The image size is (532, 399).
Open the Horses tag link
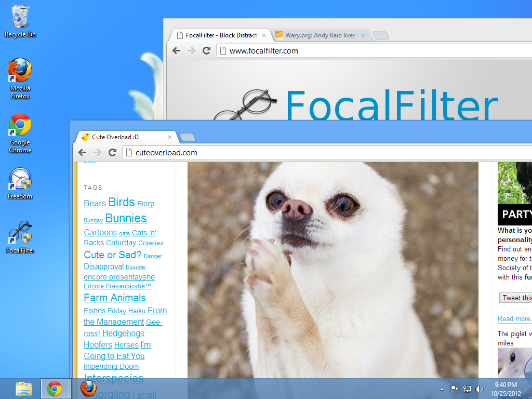click(127, 345)
